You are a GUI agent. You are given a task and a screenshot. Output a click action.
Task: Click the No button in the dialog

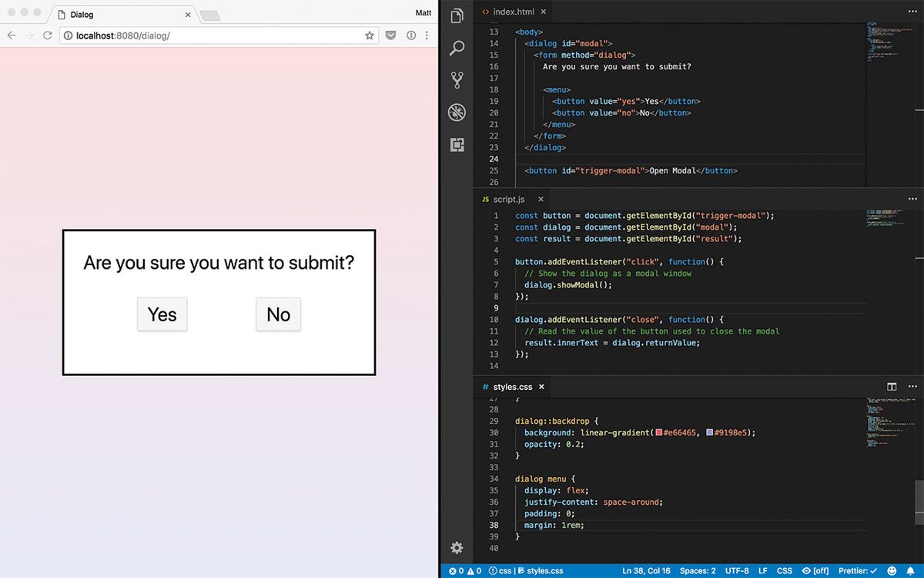coord(278,314)
